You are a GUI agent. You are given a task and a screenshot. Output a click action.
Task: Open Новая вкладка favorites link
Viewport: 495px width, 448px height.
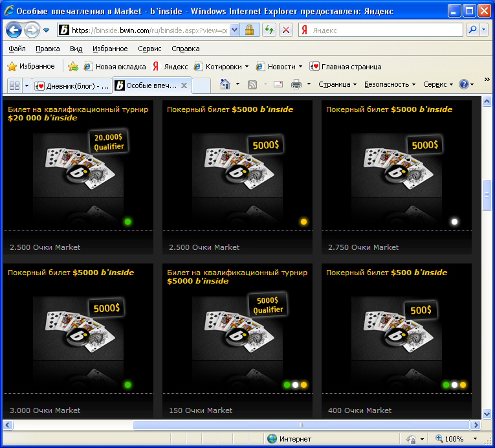pyautogui.click(x=115, y=66)
